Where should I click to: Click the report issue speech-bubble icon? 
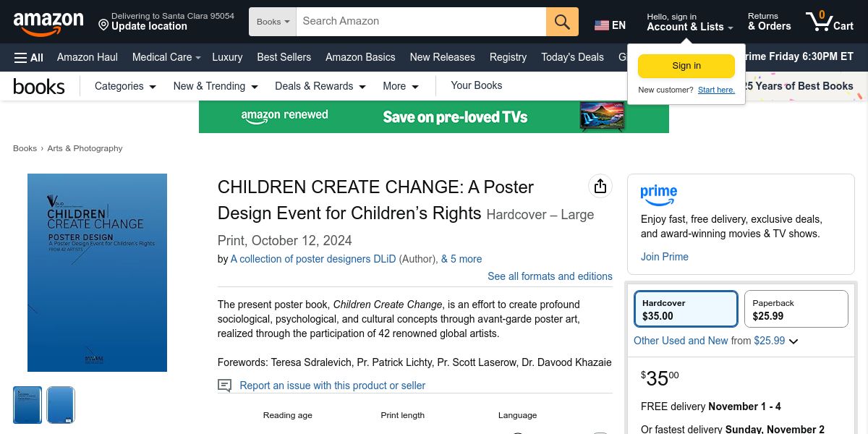tap(225, 386)
